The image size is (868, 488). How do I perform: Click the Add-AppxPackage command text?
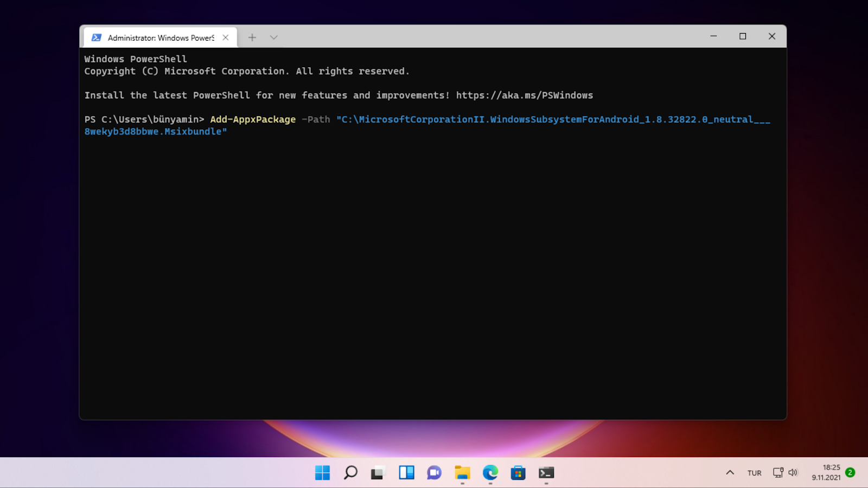coord(253,119)
